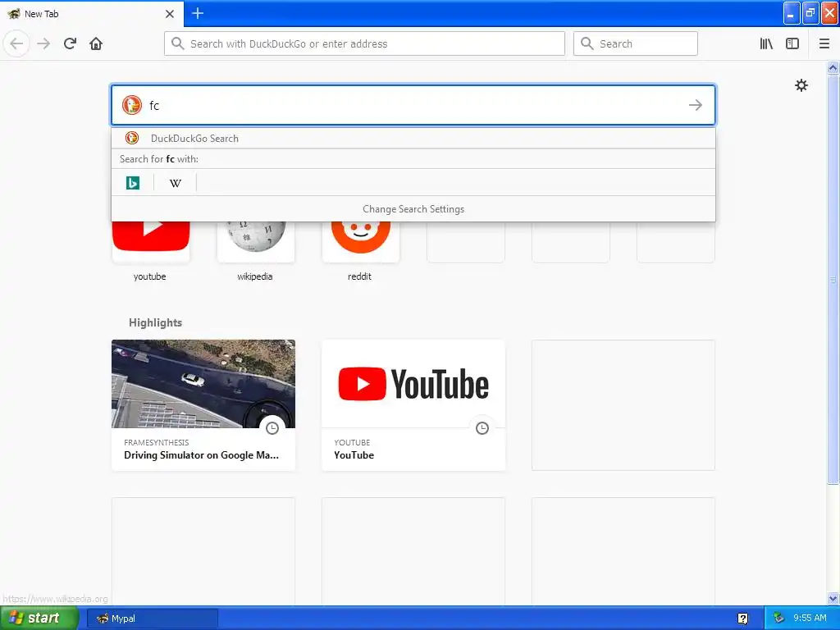840x630 pixels.
Task: Go to the Home page
Action: [x=96, y=43]
